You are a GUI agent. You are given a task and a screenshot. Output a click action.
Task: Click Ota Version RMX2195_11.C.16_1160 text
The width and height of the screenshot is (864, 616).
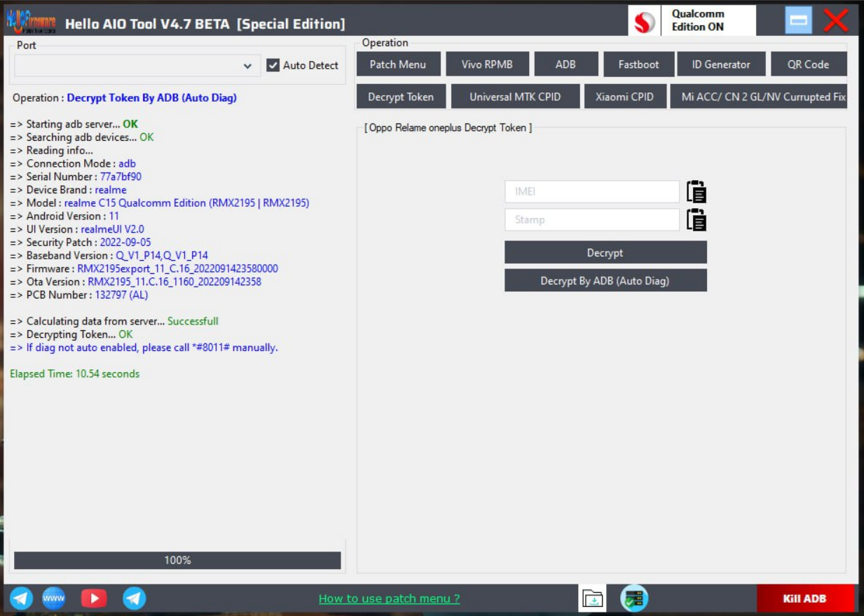click(x=174, y=282)
